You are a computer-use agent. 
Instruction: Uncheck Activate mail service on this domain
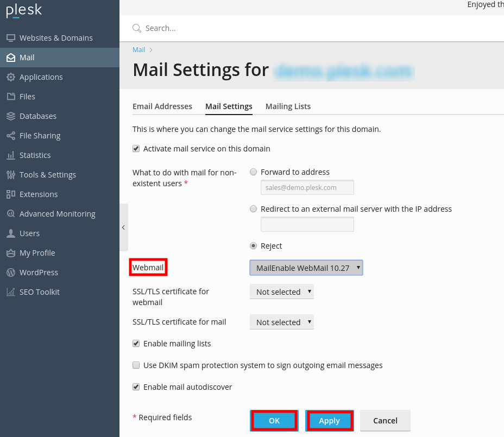136,149
